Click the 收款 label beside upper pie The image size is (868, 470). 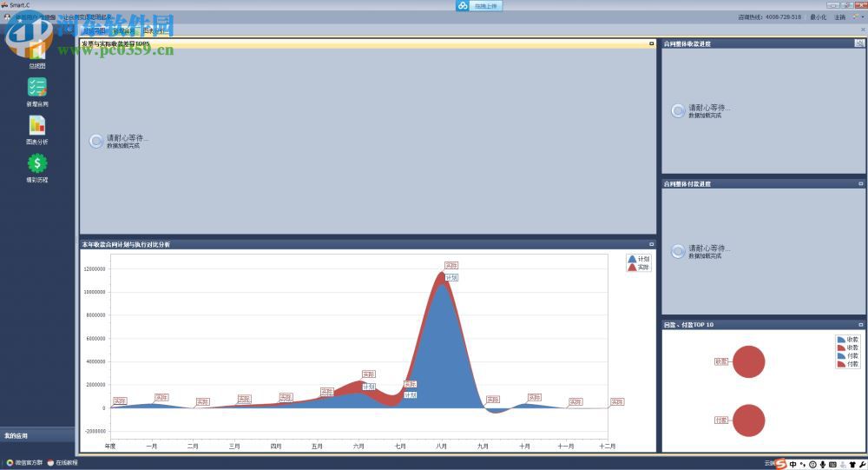pyautogui.click(x=720, y=361)
